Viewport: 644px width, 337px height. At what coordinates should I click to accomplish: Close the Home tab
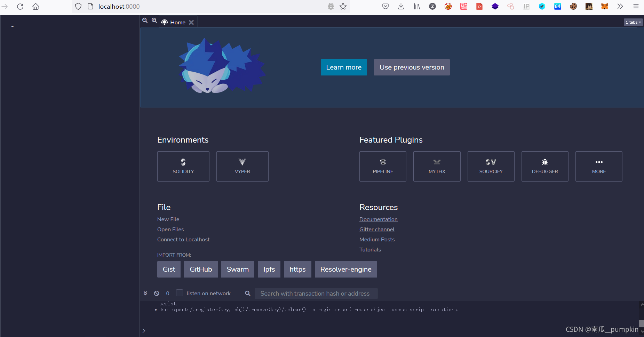pos(191,22)
